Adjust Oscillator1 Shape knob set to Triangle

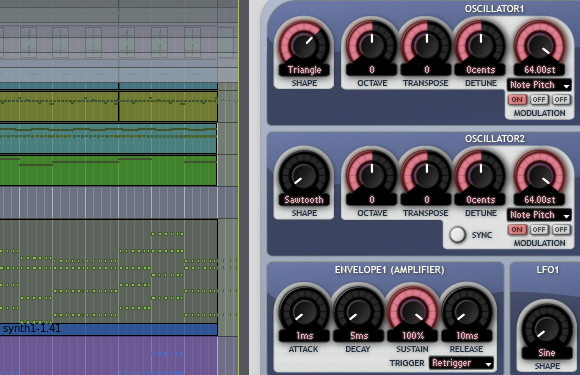point(304,44)
